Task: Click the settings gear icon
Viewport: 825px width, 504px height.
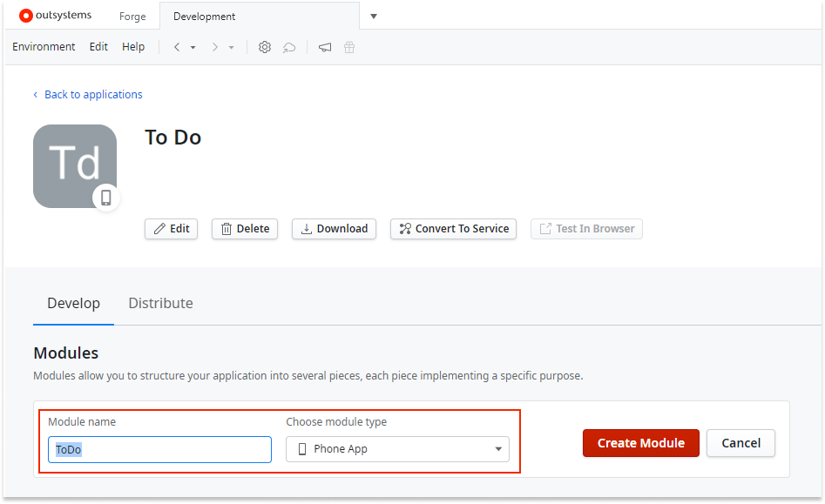Action: click(x=265, y=47)
